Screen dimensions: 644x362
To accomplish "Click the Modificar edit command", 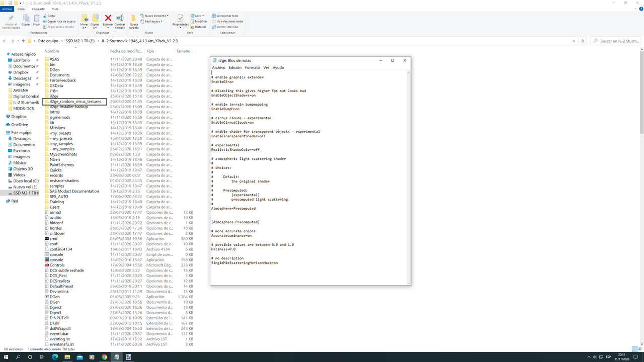I will [199, 22].
